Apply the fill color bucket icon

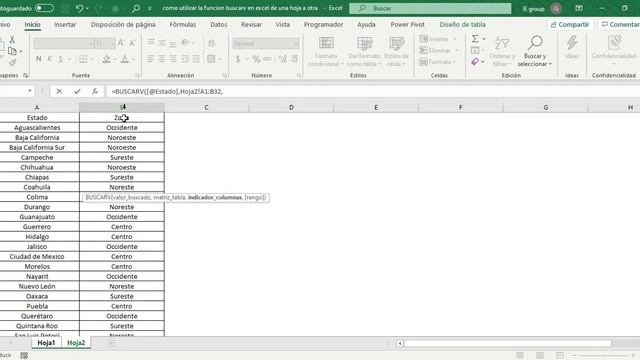click(106, 59)
